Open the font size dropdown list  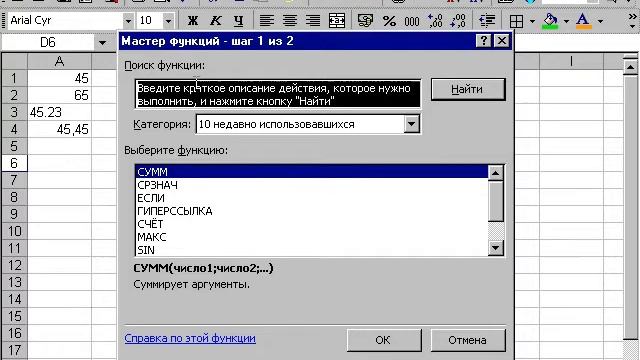[x=168, y=21]
